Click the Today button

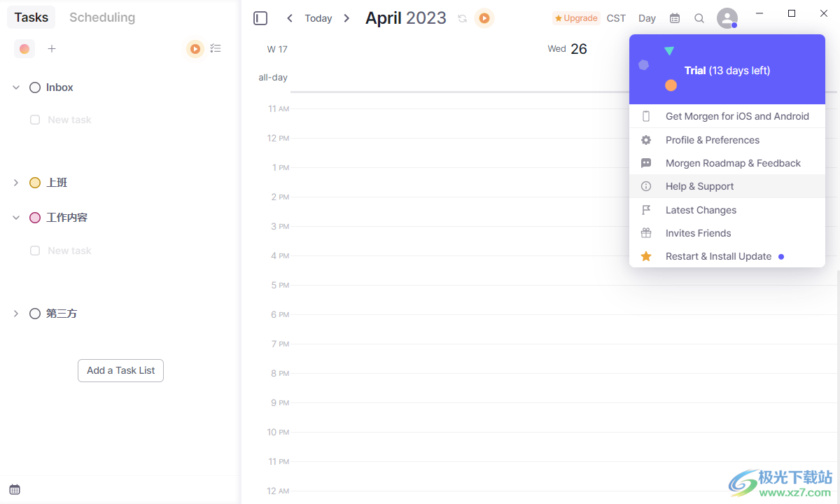318,18
